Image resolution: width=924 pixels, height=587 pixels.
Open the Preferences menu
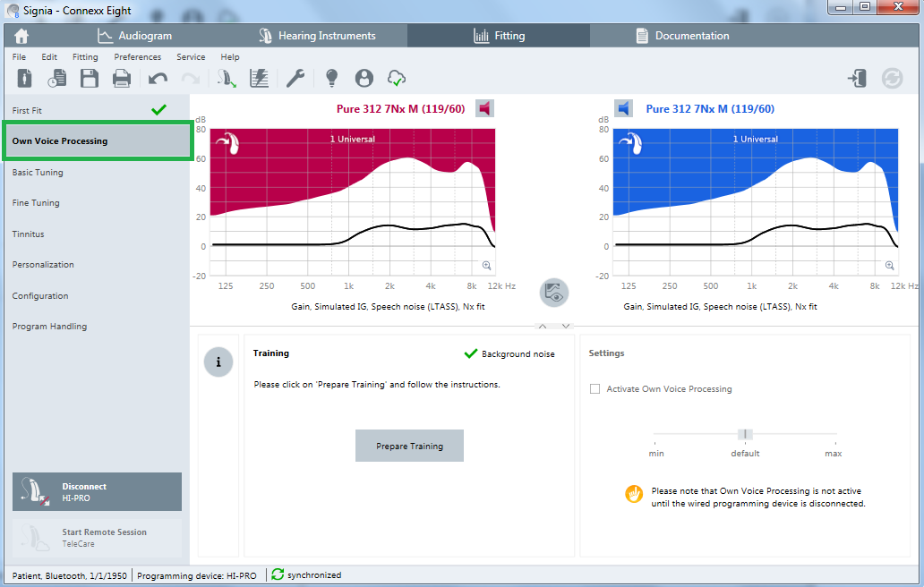tap(137, 57)
